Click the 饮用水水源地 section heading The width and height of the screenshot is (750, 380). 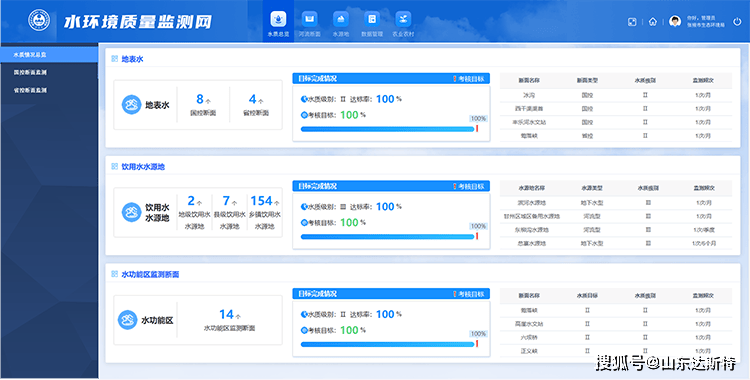coord(143,167)
